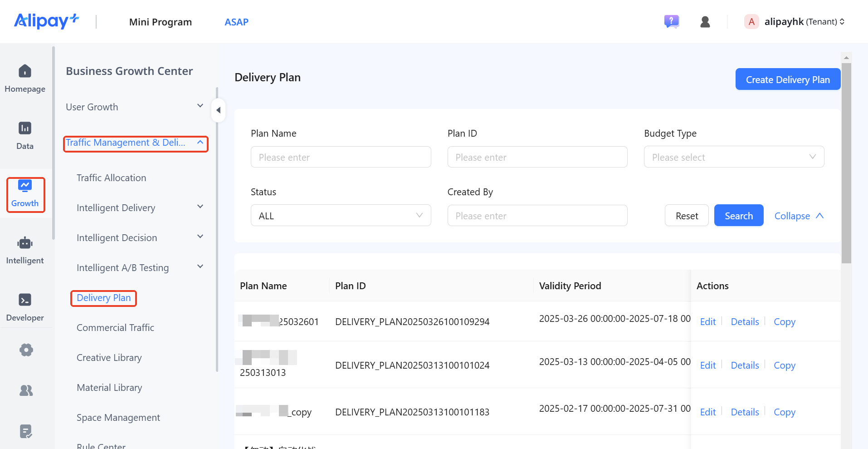Click the gear settings icon in left rail
The image size is (868, 449).
(x=26, y=350)
